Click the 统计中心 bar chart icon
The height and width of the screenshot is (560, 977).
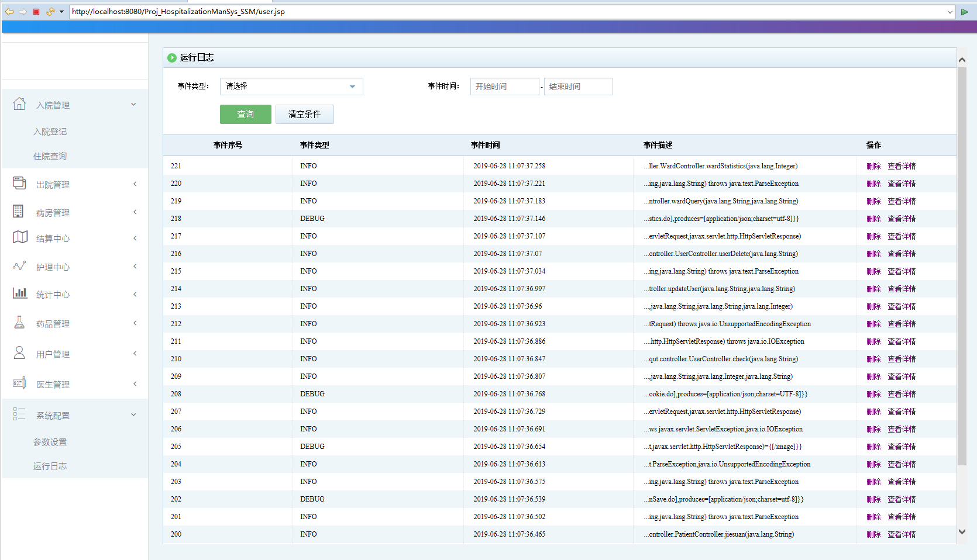[x=20, y=293]
